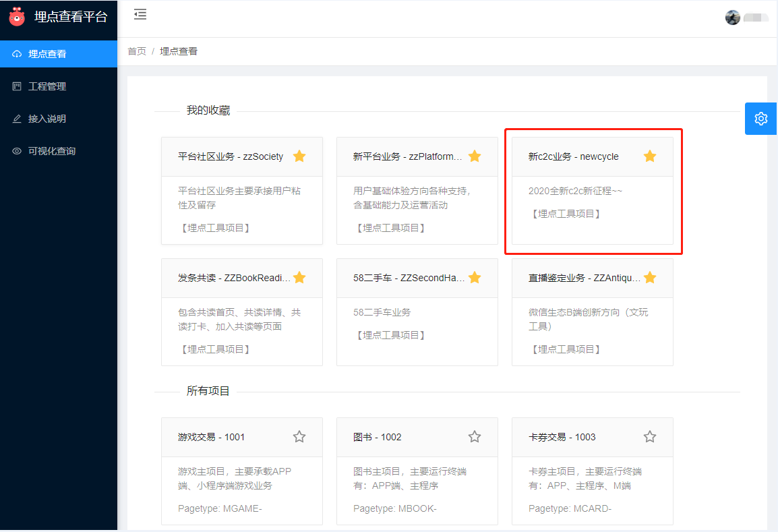778x532 pixels.
Task: Open the 直播鉴定业务 - ZZAntiqu card title
Action: [x=585, y=278]
